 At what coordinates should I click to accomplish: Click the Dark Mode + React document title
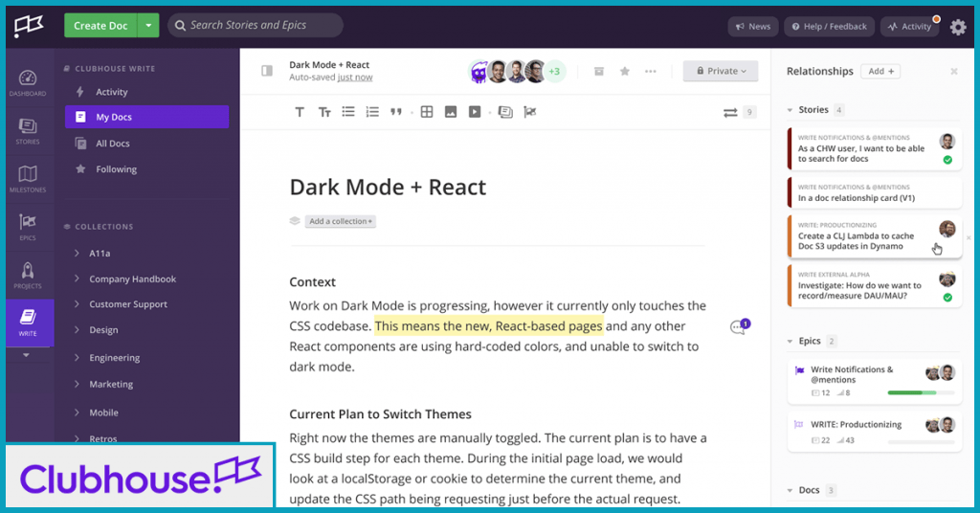[388, 188]
